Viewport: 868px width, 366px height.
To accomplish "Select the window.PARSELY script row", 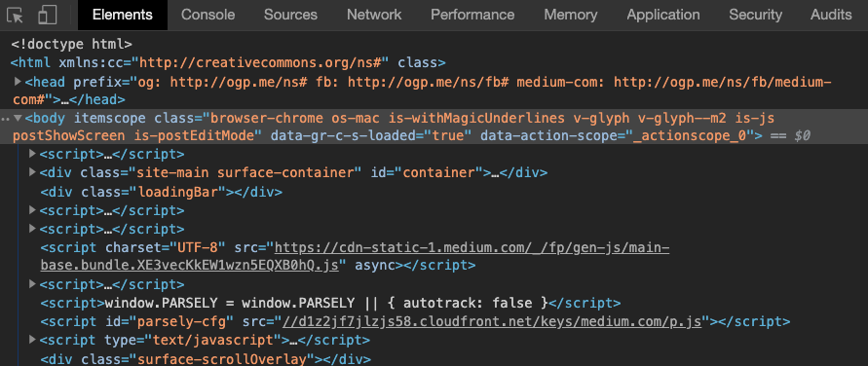I will [330, 303].
